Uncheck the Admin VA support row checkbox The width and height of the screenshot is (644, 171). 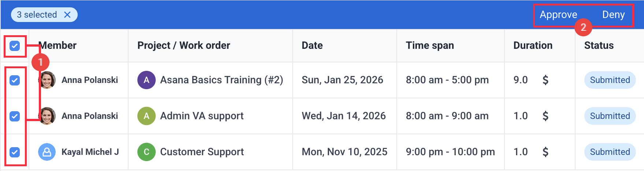tap(15, 116)
